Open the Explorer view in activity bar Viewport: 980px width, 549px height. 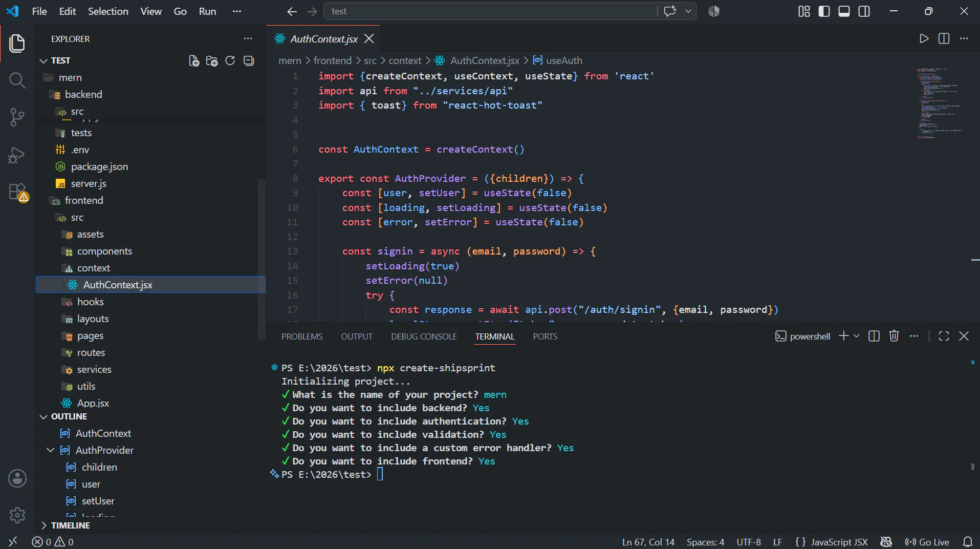click(x=17, y=44)
